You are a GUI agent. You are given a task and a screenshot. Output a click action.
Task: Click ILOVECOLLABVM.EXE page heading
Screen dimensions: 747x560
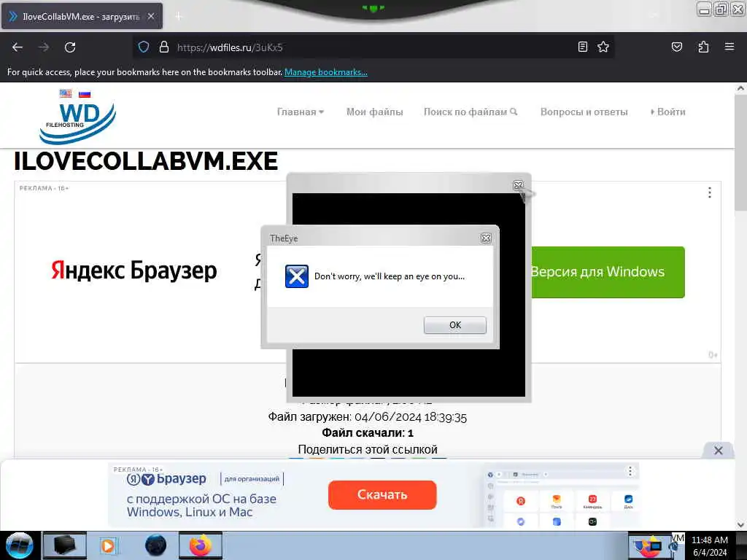click(x=146, y=161)
